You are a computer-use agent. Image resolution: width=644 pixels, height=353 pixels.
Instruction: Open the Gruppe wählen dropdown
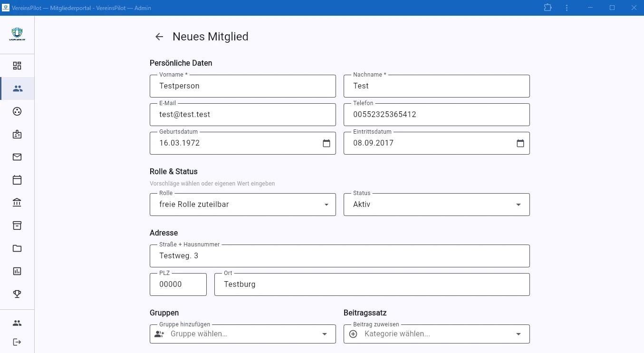coord(325,334)
